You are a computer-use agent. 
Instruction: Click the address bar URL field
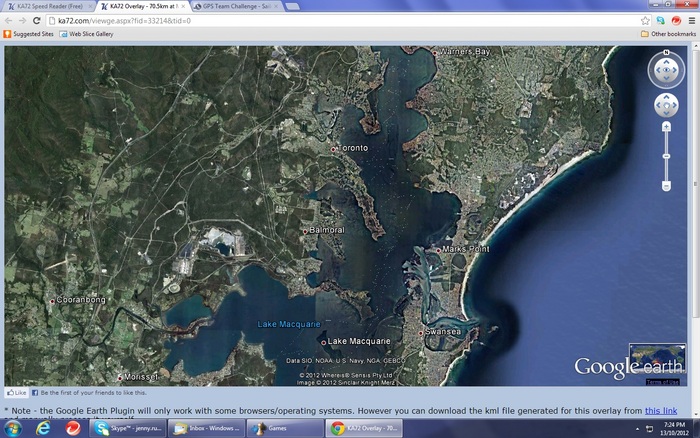(300, 20)
